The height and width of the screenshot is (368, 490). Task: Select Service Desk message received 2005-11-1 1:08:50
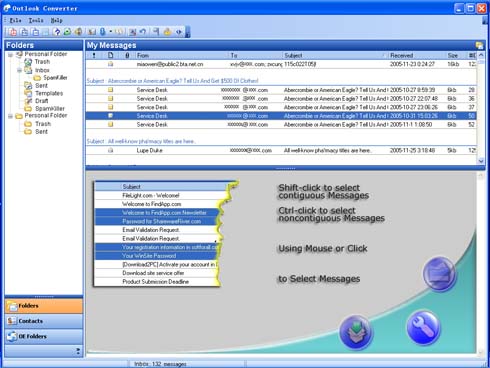click(281, 124)
